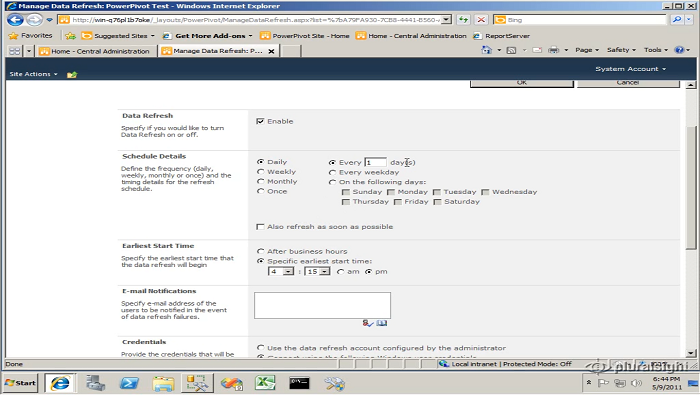The height and width of the screenshot is (395, 700).
Task: Click inside the E-mail Notifications text box
Action: 322,305
